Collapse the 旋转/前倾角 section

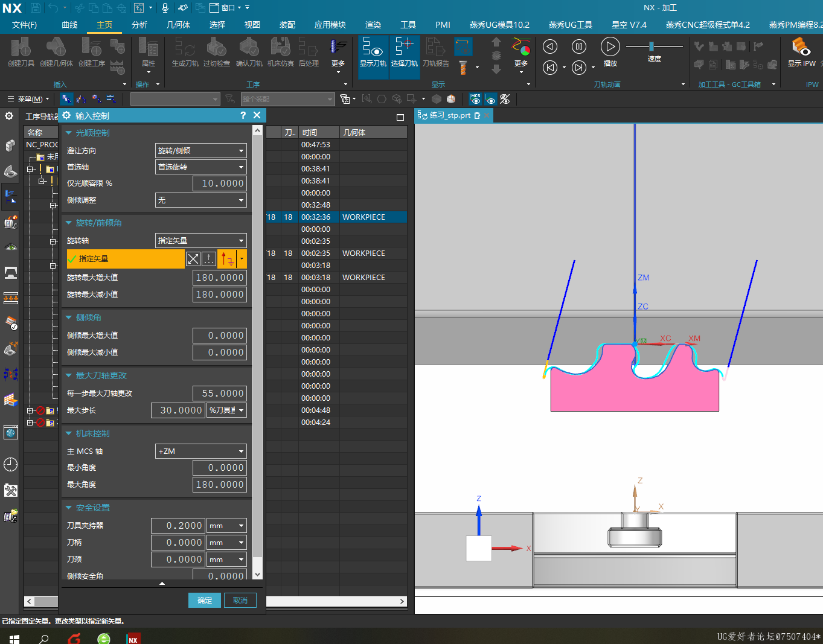pyautogui.click(x=69, y=223)
